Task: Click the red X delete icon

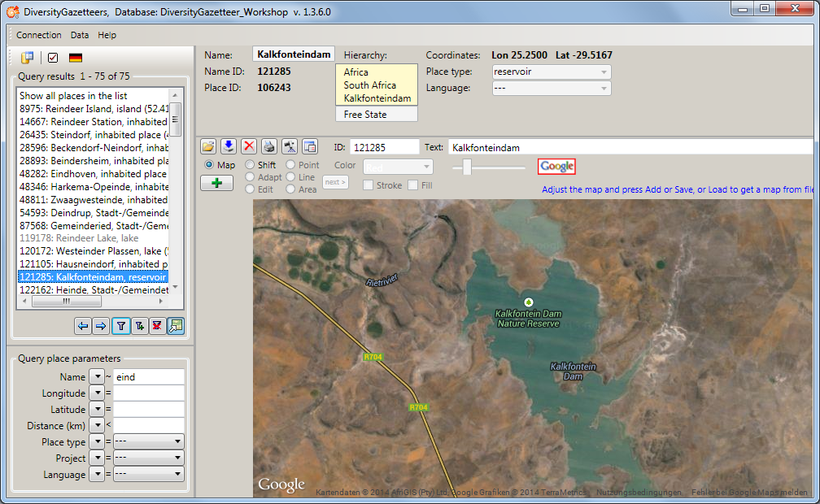Action: pyautogui.click(x=249, y=146)
